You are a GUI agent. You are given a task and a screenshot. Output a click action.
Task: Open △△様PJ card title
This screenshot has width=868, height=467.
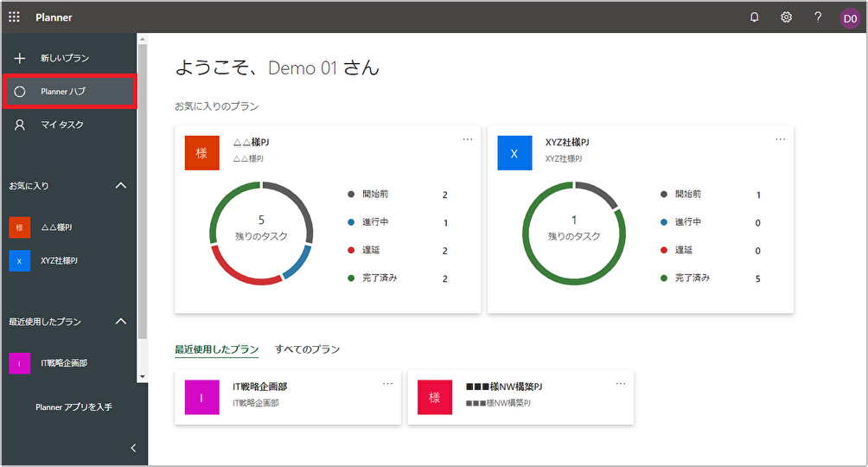coord(251,143)
